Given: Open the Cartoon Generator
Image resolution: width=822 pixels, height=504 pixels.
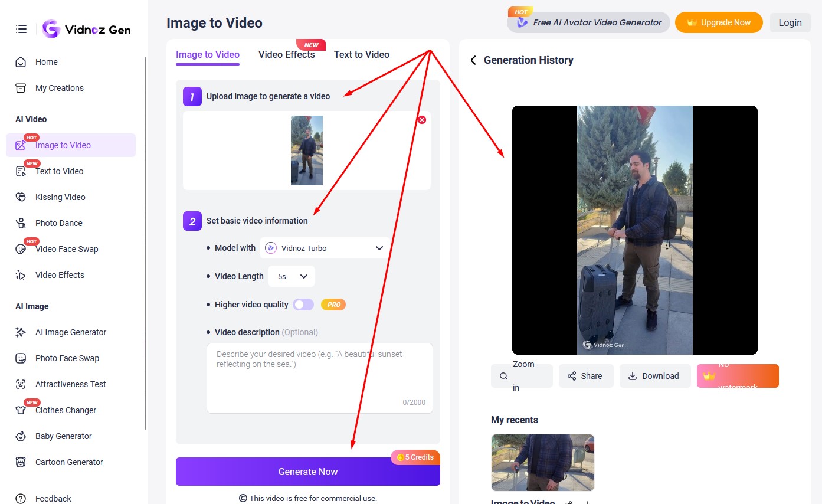Looking at the screenshot, I should pos(68,462).
